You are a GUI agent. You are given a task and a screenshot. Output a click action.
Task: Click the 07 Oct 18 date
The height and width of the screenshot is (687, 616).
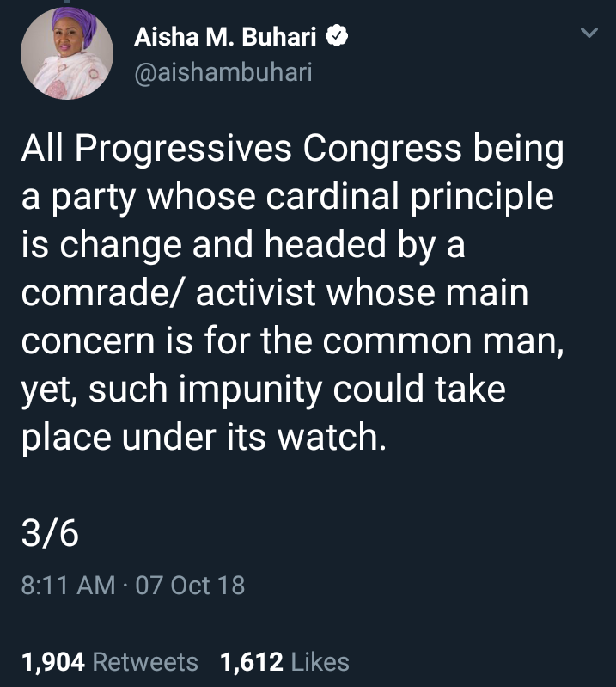[190, 585]
